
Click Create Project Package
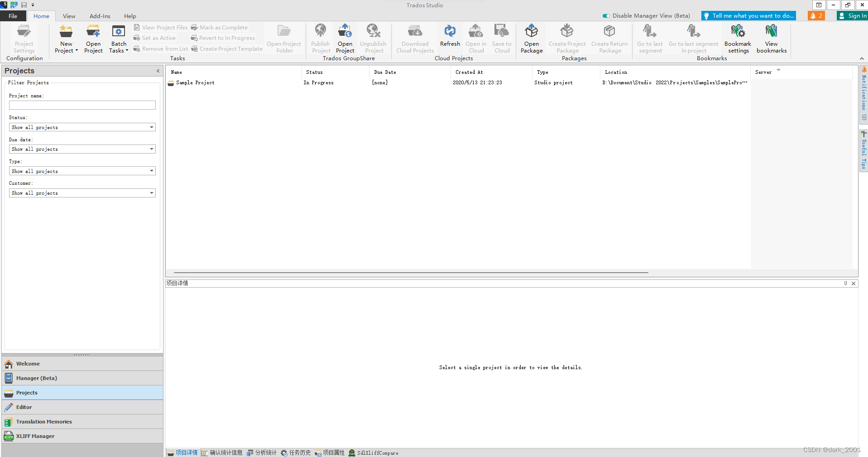pyautogui.click(x=567, y=39)
